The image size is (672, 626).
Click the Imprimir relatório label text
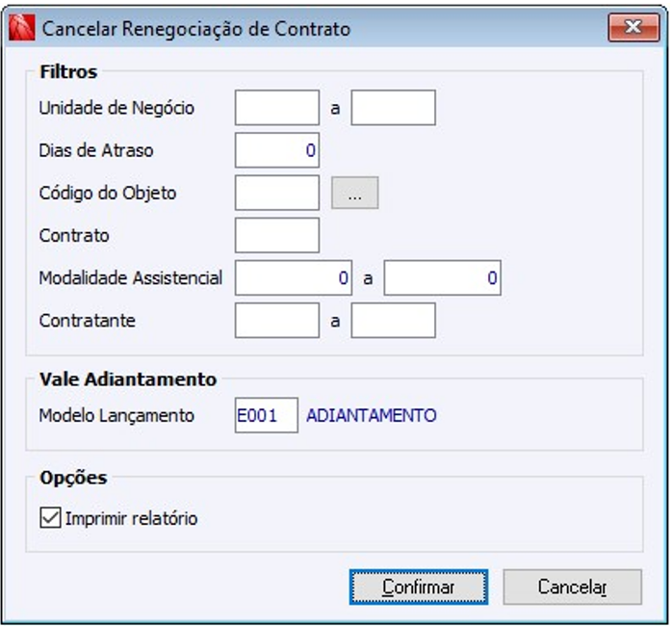click(x=131, y=518)
